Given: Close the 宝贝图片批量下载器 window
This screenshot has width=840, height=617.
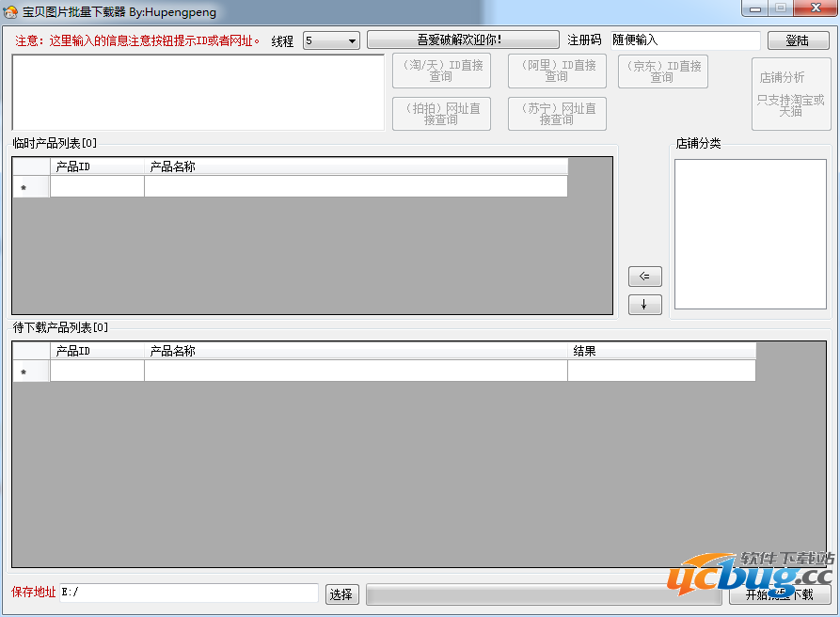Looking at the screenshot, I should click(816, 8).
